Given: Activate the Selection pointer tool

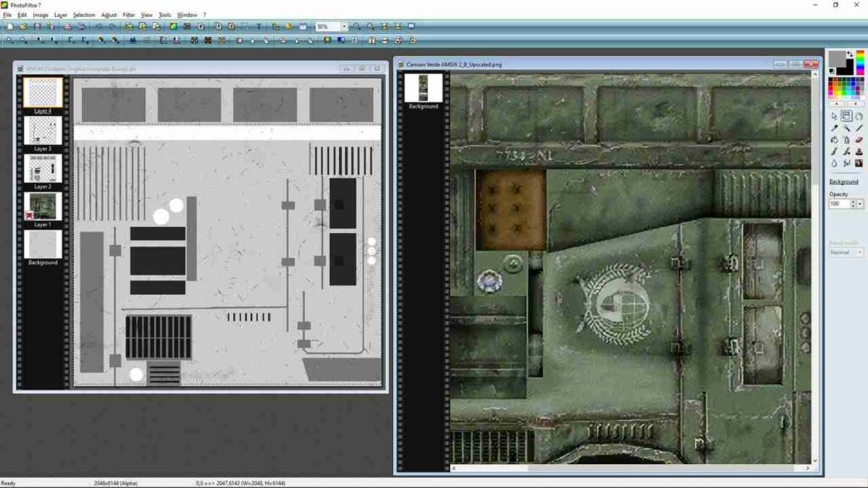Looking at the screenshot, I should point(834,116).
